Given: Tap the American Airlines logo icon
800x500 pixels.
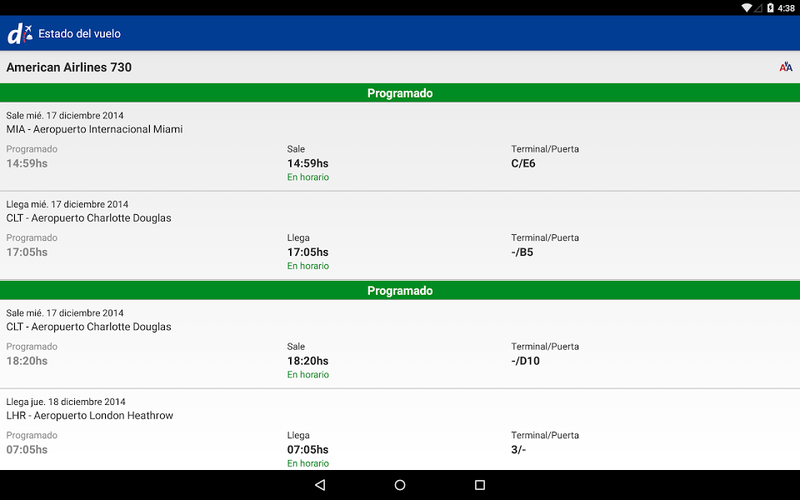Looking at the screenshot, I should point(786,67).
